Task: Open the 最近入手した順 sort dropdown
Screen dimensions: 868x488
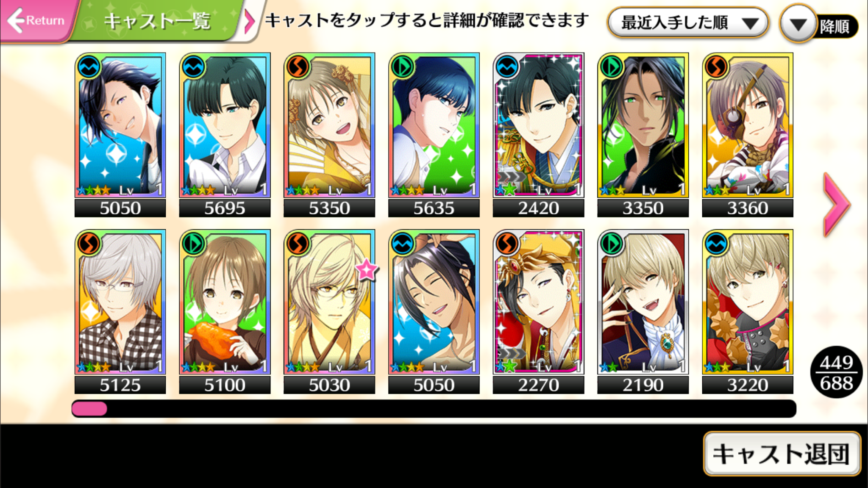Action: click(x=688, y=23)
